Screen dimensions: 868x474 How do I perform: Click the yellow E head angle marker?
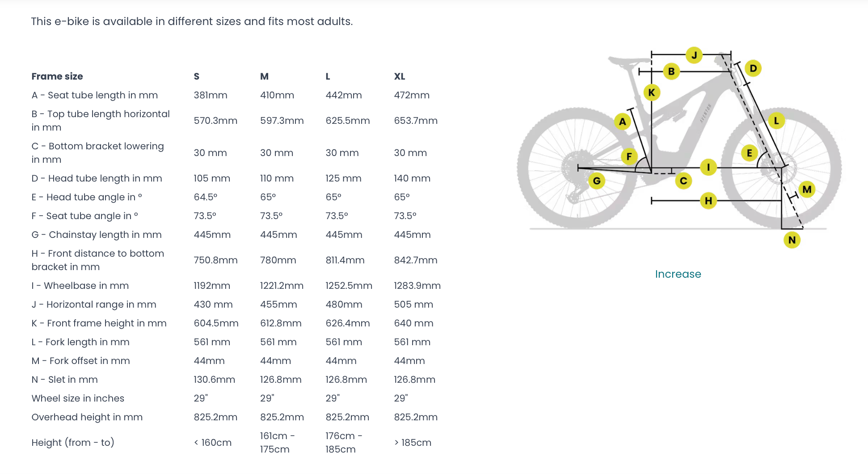coord(750,153)
